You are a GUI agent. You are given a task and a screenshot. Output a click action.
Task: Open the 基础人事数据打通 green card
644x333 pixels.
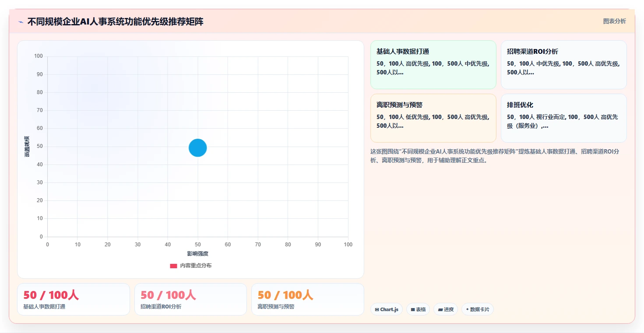click(433, 65)
